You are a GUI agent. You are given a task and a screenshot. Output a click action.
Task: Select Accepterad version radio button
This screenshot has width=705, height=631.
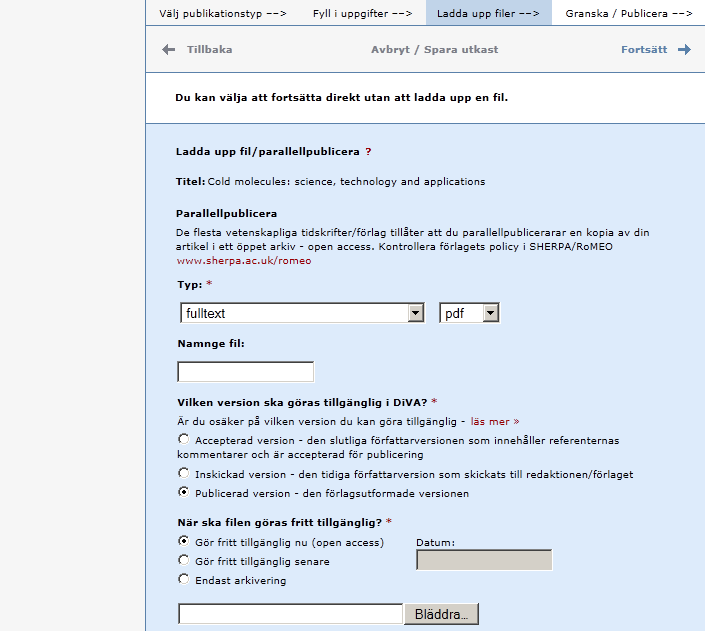coord(183,439)
